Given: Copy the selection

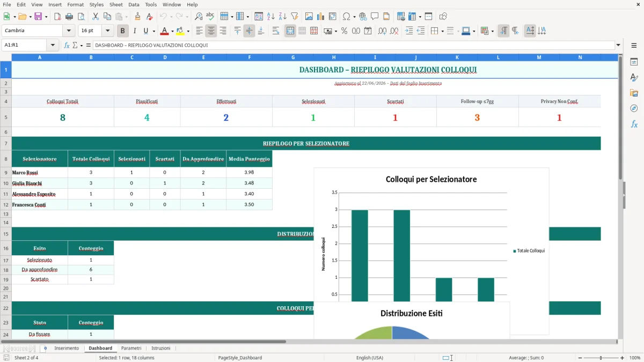Looking at the screenshot, I should pos(107,17).
